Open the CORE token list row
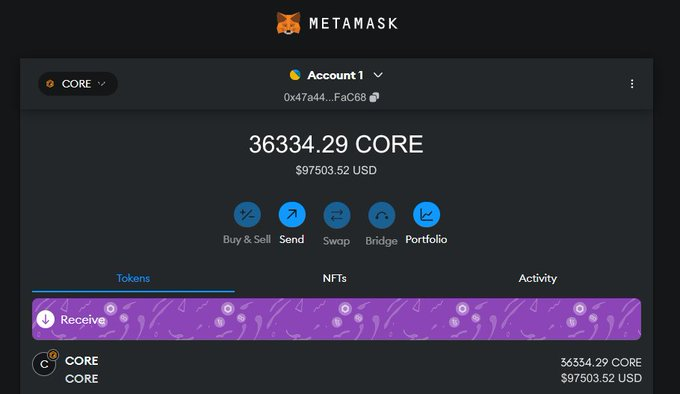 (x=337, y=369)
